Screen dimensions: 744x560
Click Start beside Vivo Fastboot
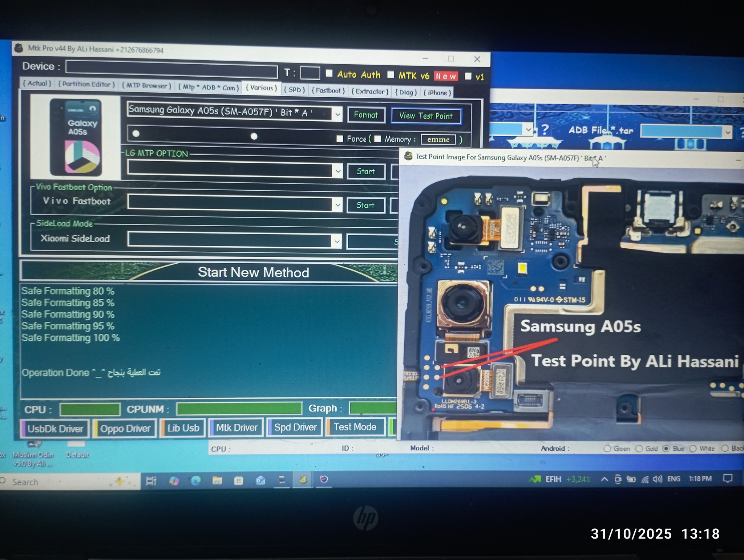365,205
